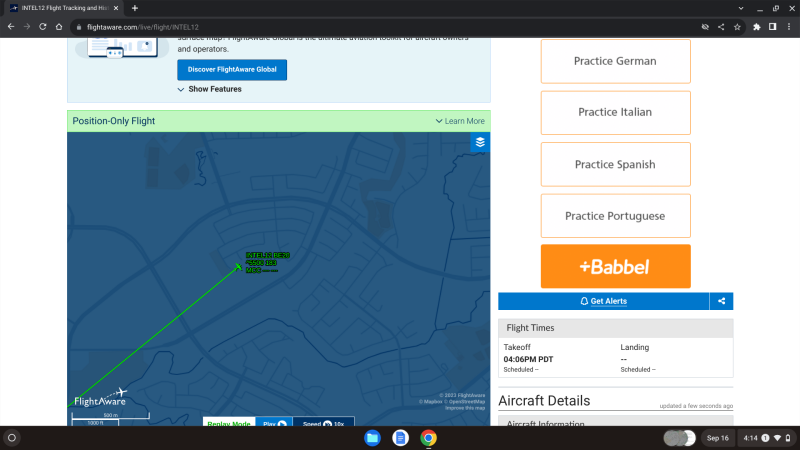The image size is (800, 450).
Task: Click the Practice Portuguese ad button
Action: pos(615,216)
